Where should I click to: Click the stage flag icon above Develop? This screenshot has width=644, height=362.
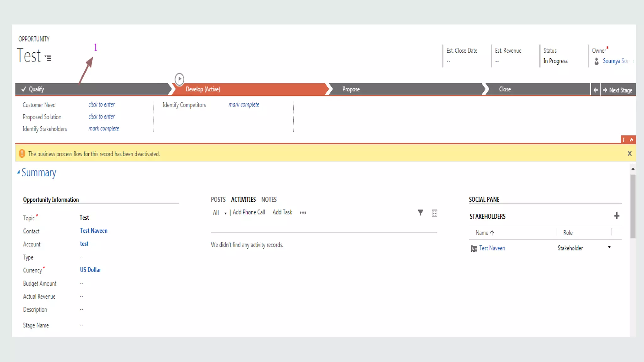click(179, 79)
